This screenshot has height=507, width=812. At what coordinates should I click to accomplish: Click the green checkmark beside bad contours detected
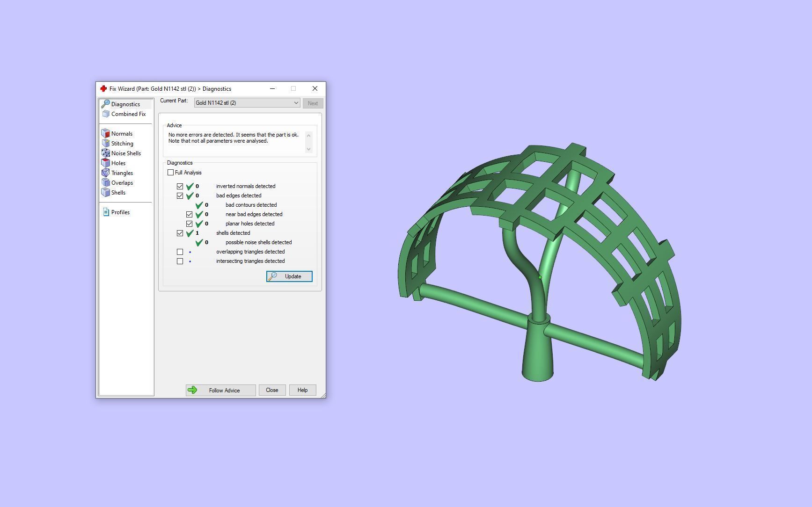click(199, 205)
